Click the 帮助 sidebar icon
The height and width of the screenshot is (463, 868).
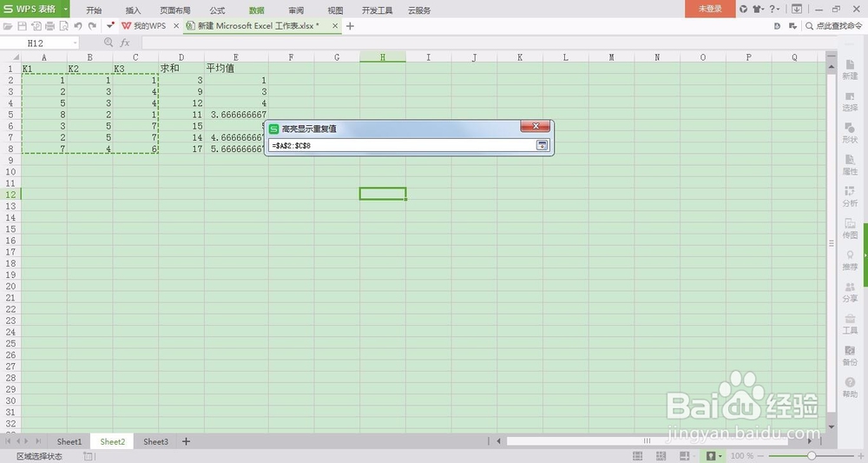(x=851, y=387)
